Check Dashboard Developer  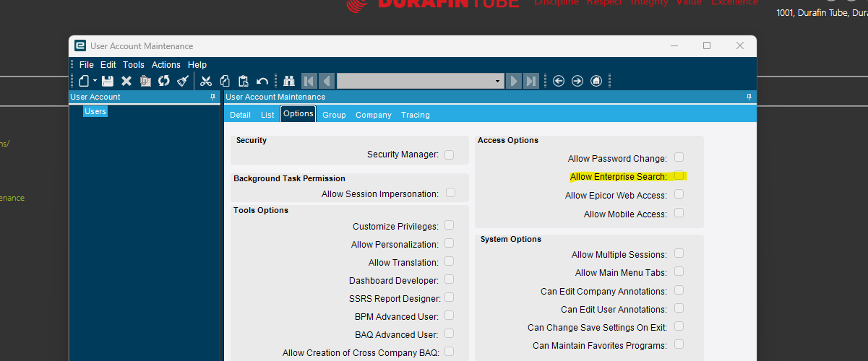pyautogui.click(x=450, y=279)
